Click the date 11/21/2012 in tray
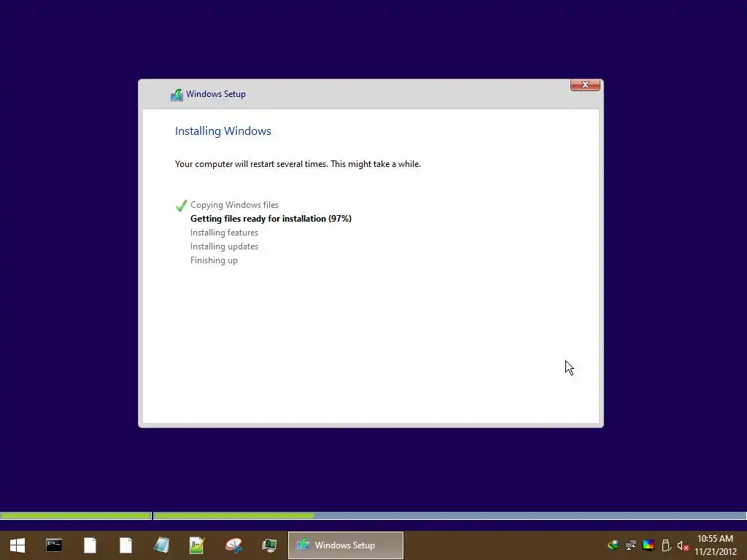 pyautogui.click(x=716, y=552)
